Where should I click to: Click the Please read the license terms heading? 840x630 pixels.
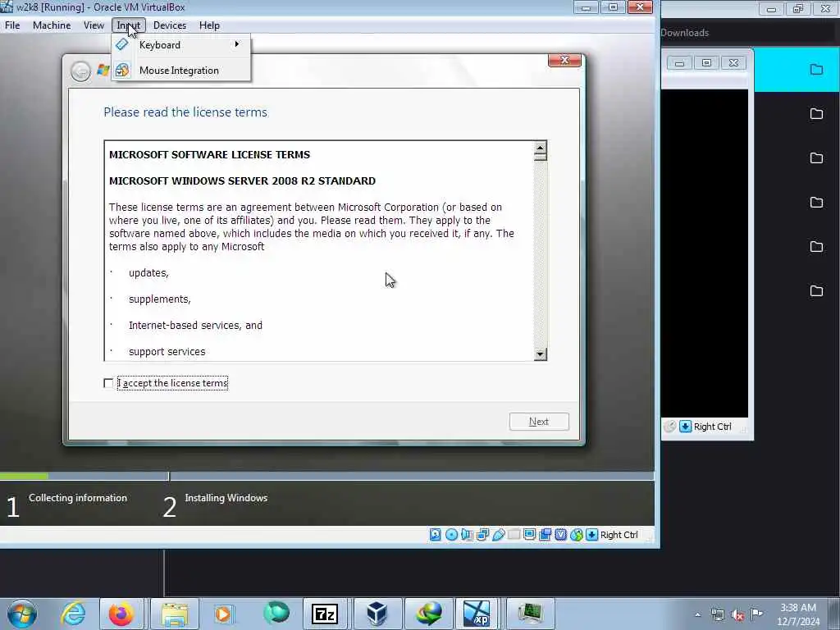click(185, 112)
